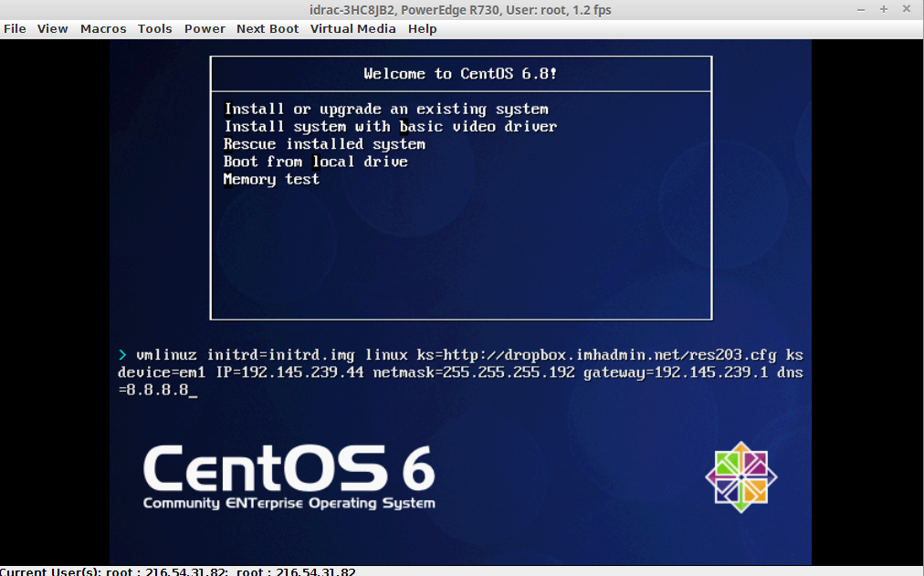Maximize the iDRAC console window
Viewport: 924px width, 576px height.
[884, 9]
